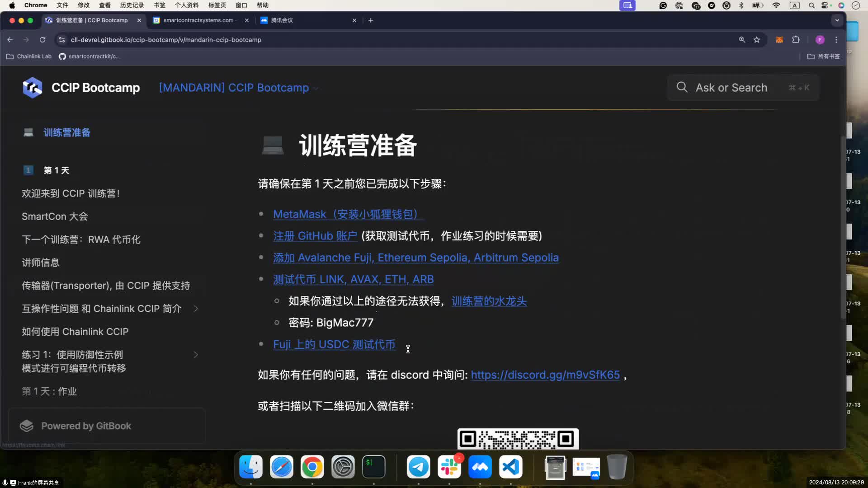Select 讲师信息 page
868x488 pixels.
pyautogui.click(x=41, y=263)
